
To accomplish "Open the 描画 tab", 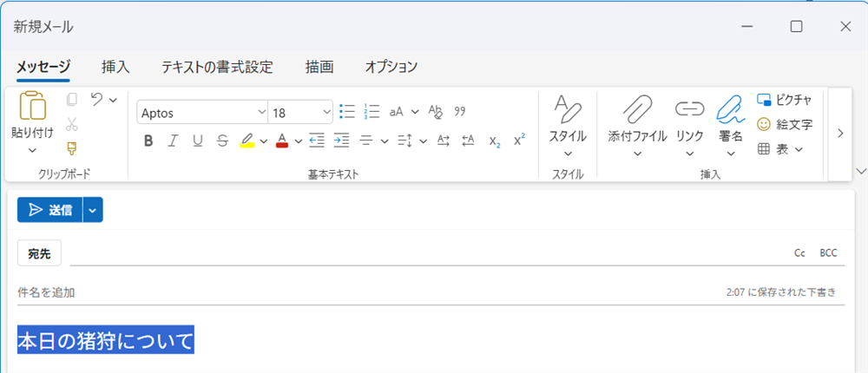I will [319, 67].
